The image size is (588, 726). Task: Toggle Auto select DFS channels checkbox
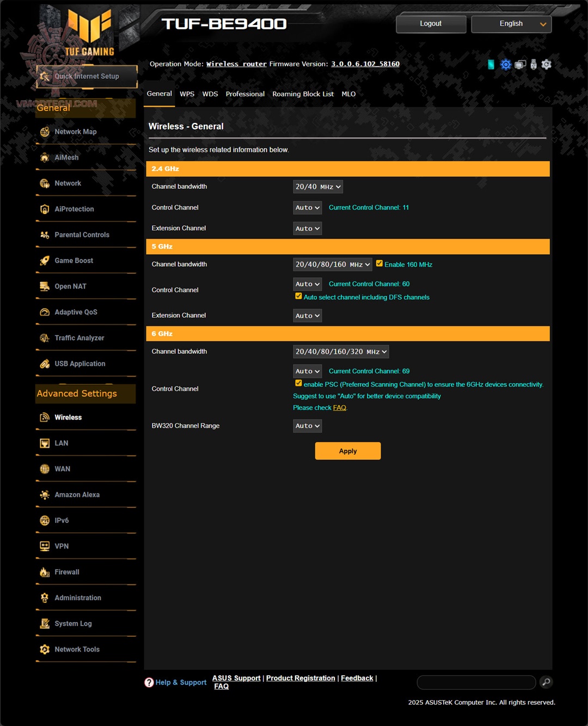(298, 296)
